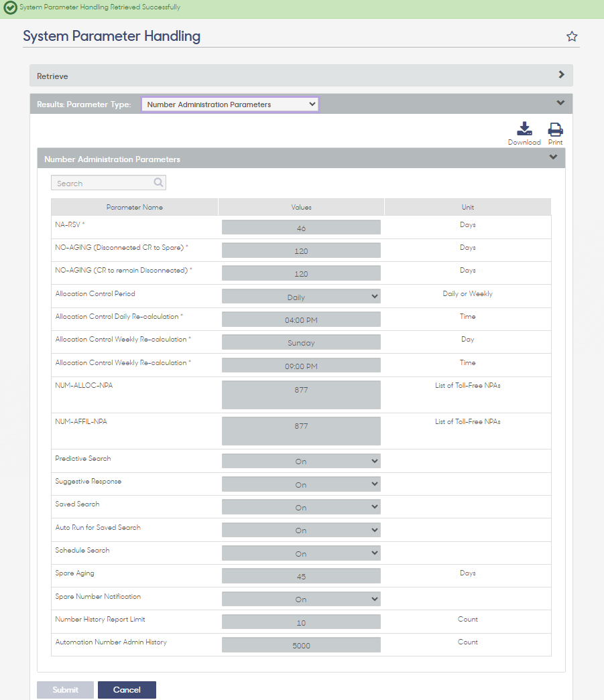This screenshot has width=604, height=700.
Task: Collapse Number Administration Parameters panel
Action: click(x=553, y=157)
